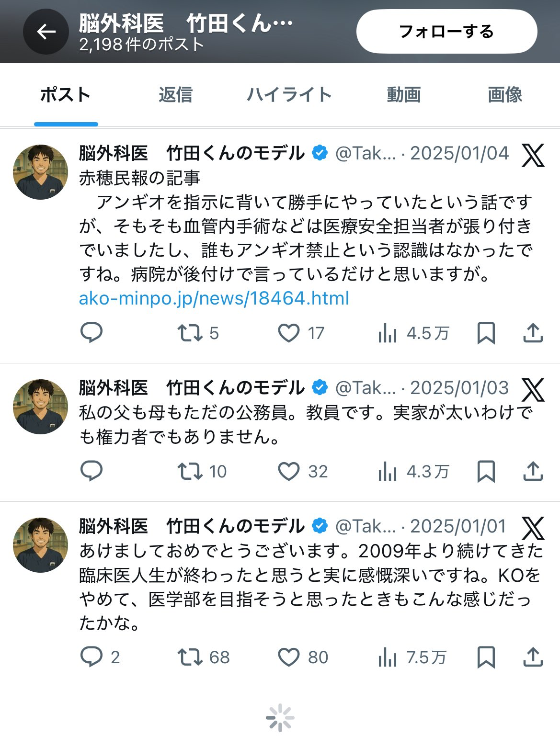This screenshot has width=560, height=747.
Task: Like the post with 17 likes
Action: pos(289,333)
